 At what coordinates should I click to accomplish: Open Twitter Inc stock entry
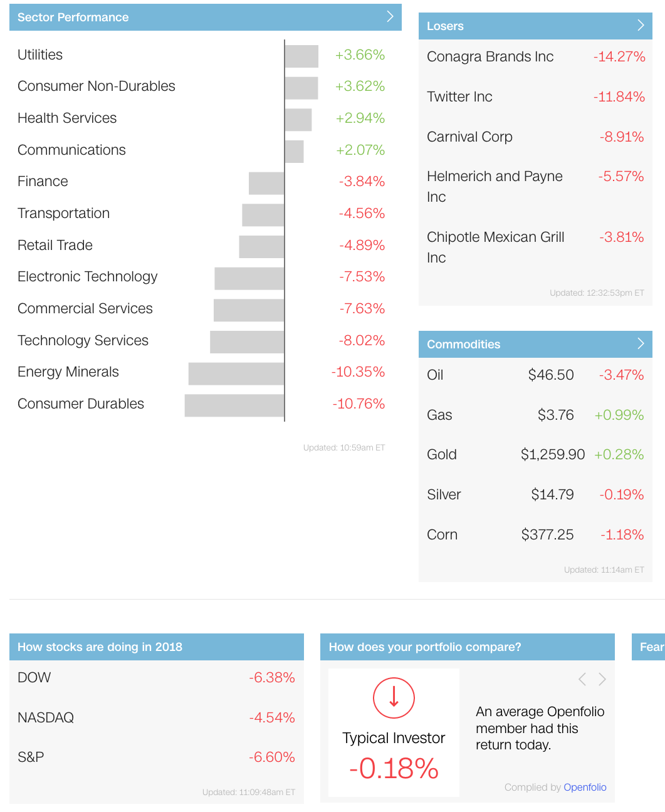coord(459,97)
